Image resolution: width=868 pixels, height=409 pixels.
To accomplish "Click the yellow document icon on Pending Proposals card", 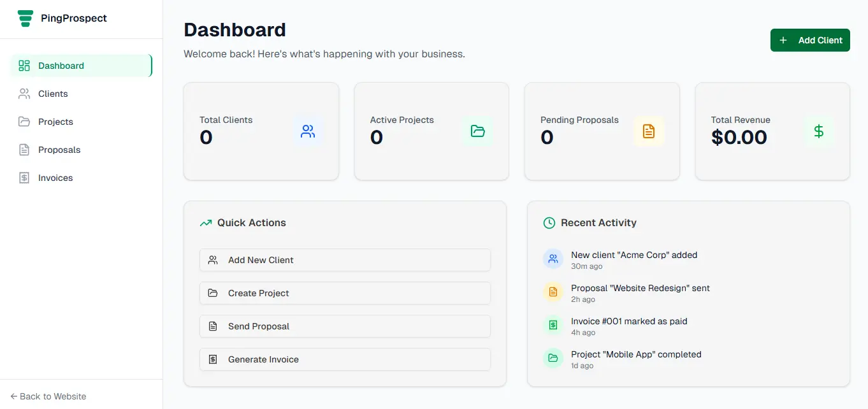I will (x=649, y=131).
